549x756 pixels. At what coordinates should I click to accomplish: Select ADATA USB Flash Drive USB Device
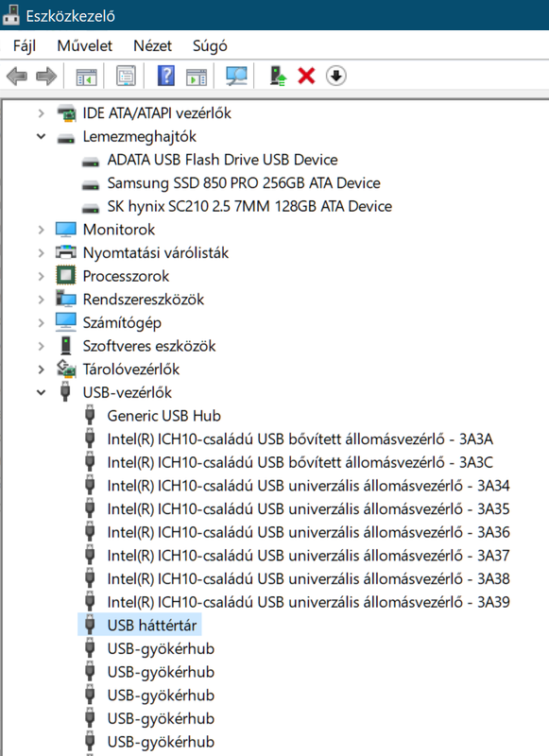click(x=222, y=160)
